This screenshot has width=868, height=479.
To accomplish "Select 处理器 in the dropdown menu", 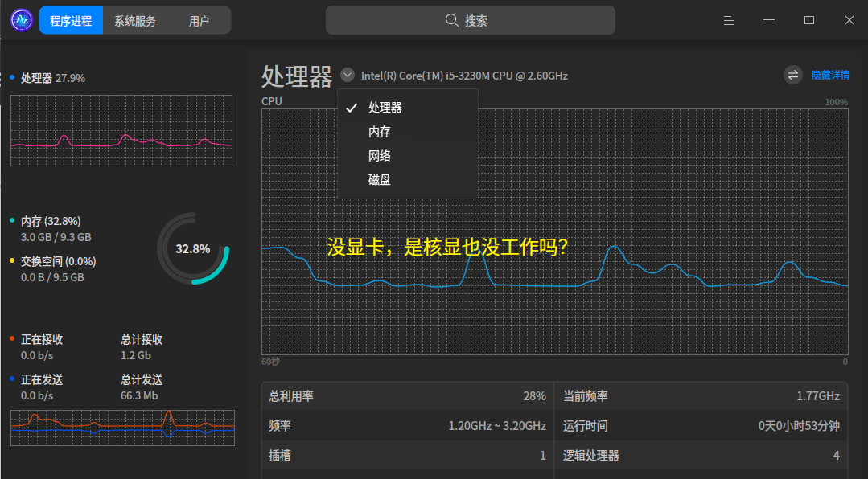I will click(x=407, y=108).
